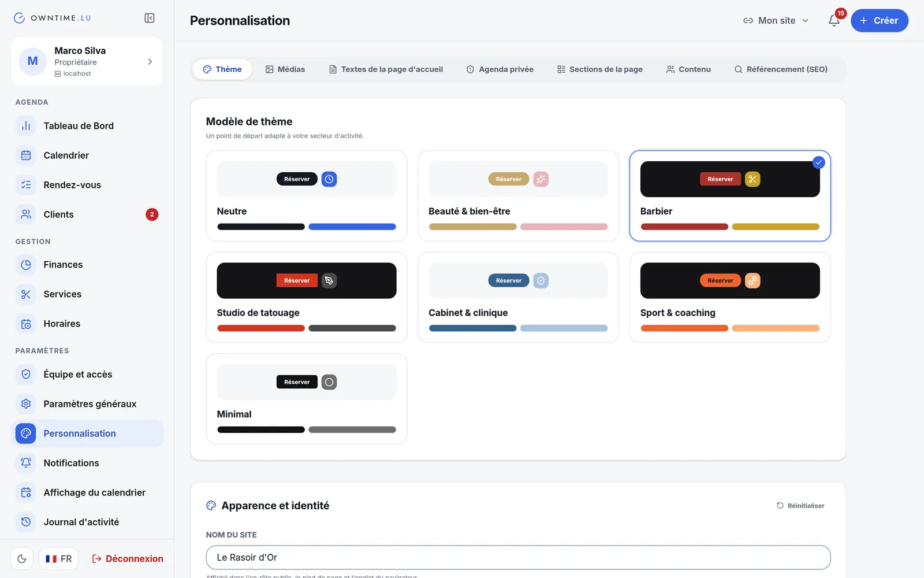Click the Déconnexion link
The height and width of the screenshot is (578, 924).
click(x=128, y=559)
